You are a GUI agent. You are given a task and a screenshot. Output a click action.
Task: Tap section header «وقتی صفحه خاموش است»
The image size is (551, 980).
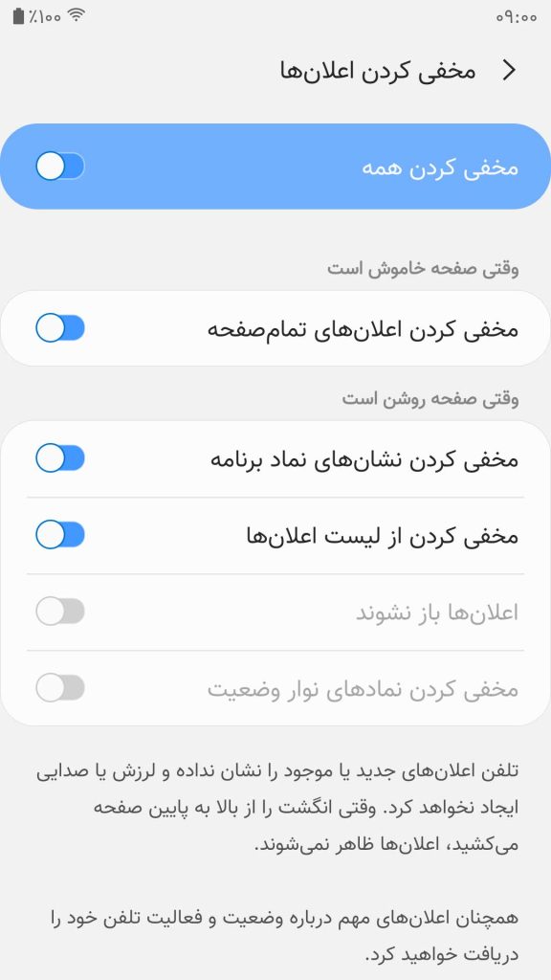(x=421, y=269)
